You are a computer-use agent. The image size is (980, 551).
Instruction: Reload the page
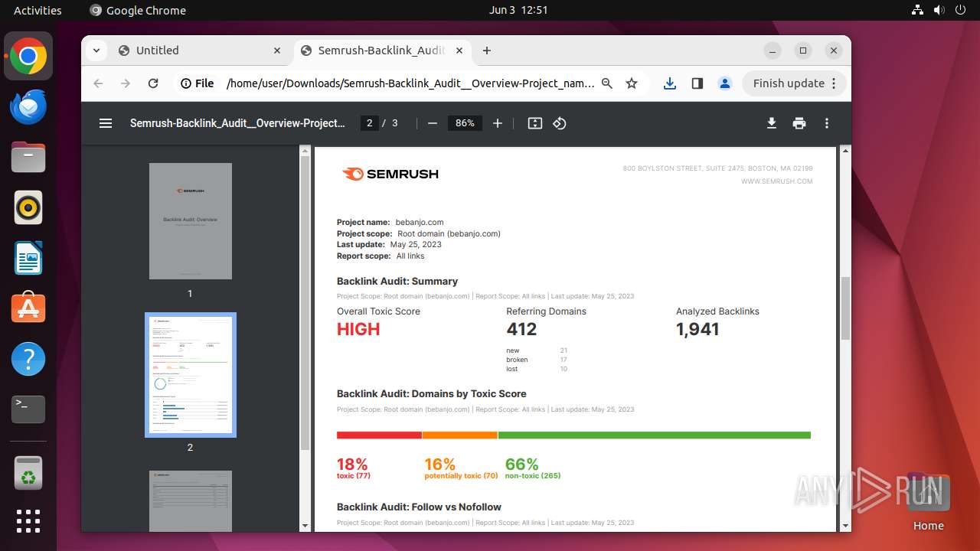click(153, 83)
